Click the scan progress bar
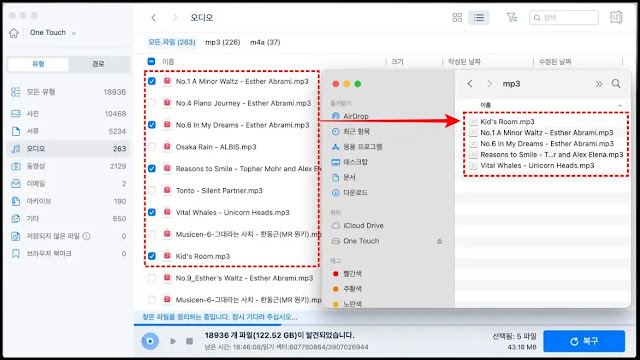Image resolution: width=640 pixels, height=360 pixels. pyautogui.click(x=383, y=325)
